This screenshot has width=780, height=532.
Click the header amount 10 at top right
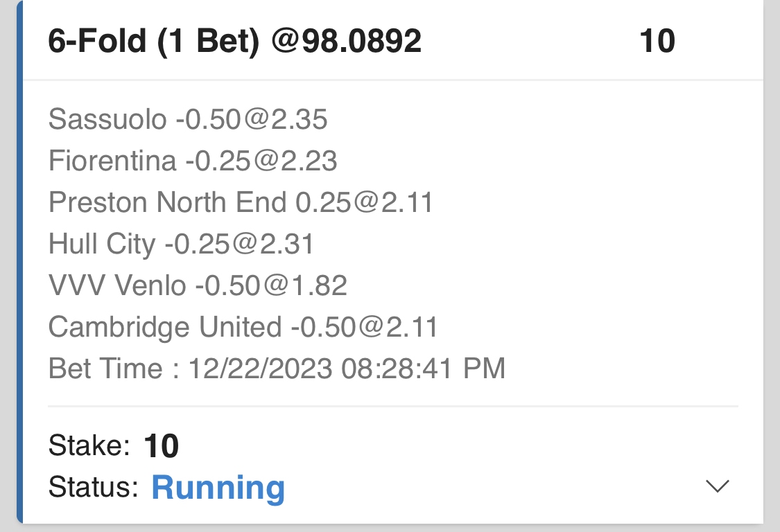click(657, 42)
